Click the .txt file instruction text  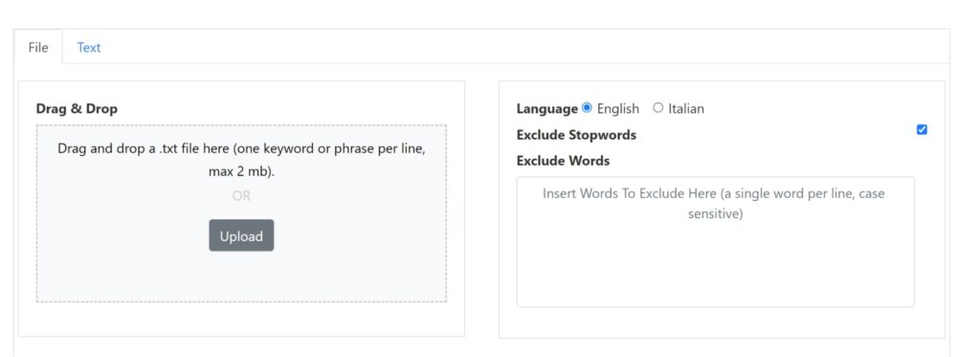241,150
